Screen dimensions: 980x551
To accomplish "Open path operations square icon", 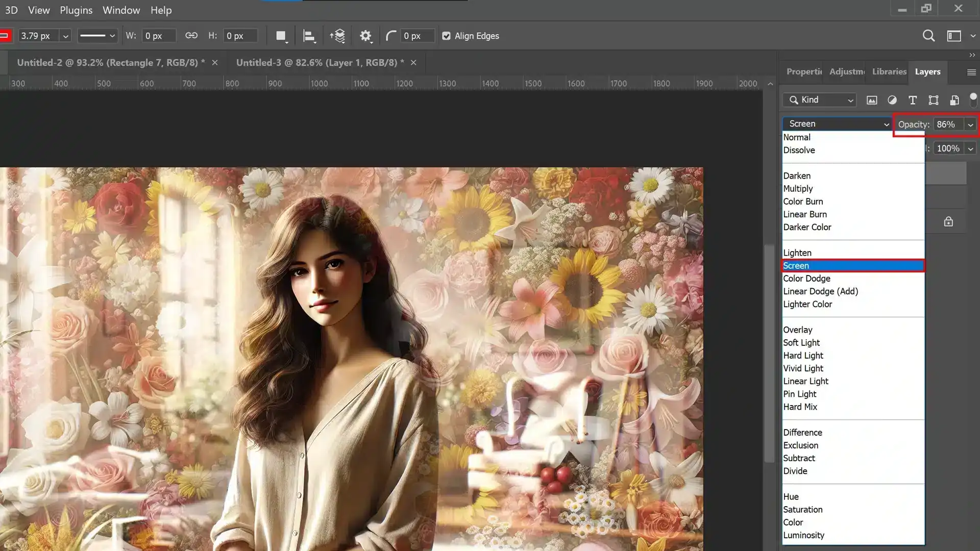I will click(281, 36).
